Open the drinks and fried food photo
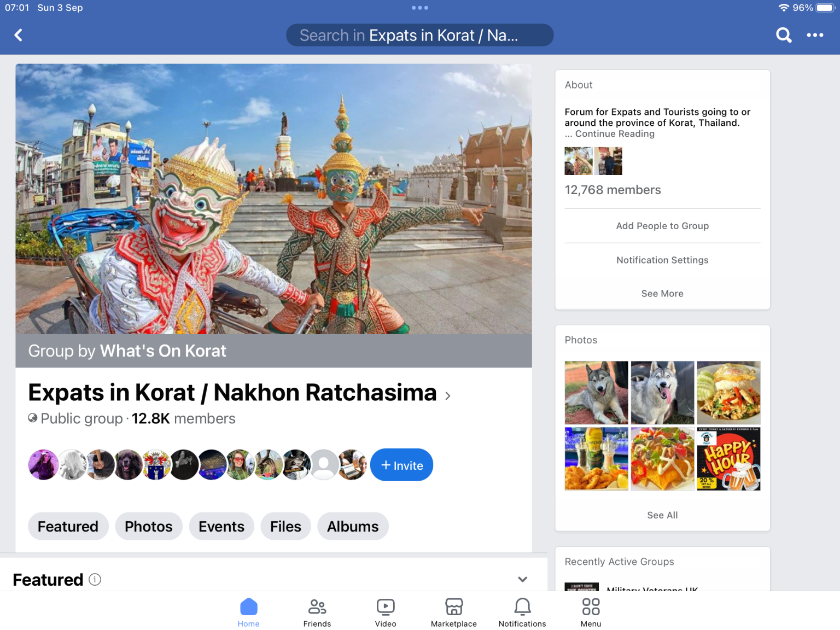This screenshot has height=630, width=840. (x=596, y=459)
